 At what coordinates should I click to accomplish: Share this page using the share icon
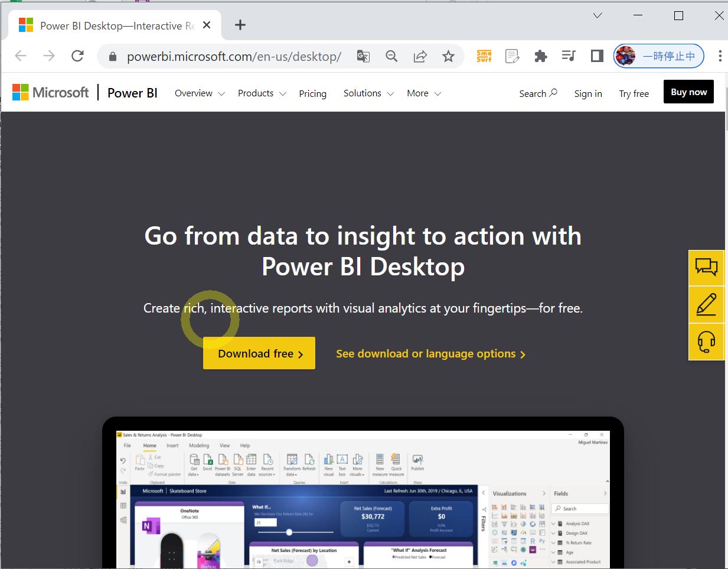pos(420,56)
